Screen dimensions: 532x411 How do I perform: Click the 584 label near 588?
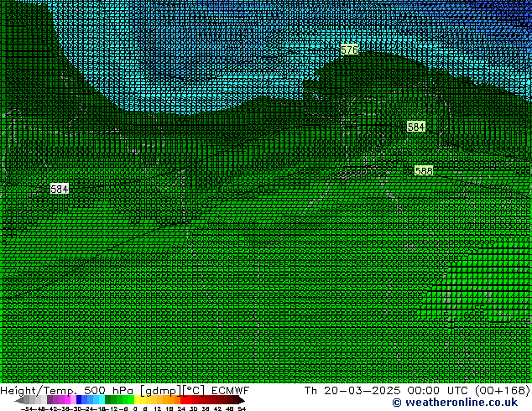click(x=416, y=127)
